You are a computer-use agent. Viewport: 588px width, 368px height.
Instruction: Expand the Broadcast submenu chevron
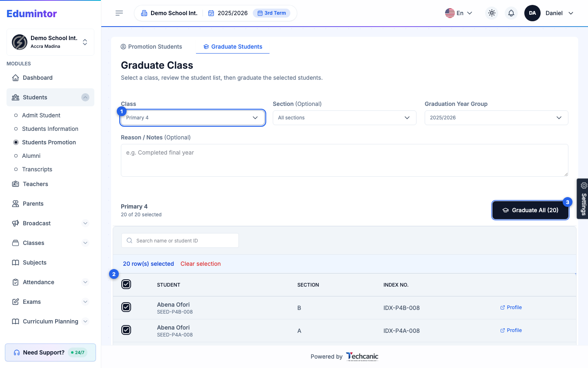pyautogui.click(x=85, y=223)
